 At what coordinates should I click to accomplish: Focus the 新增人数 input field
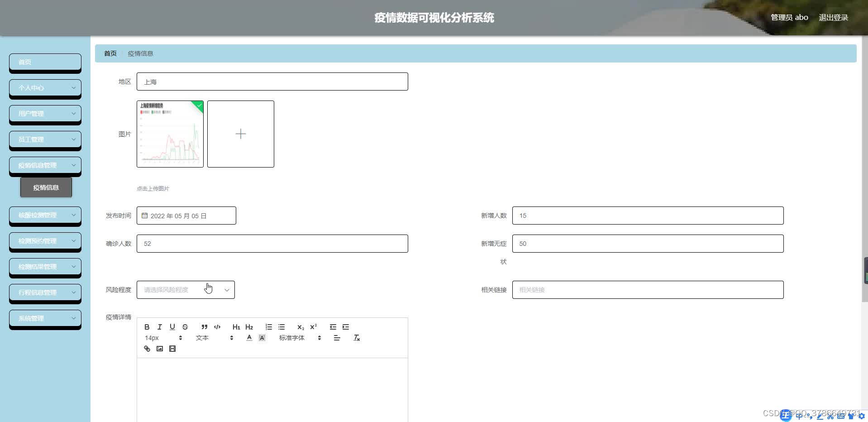point(648,216)
